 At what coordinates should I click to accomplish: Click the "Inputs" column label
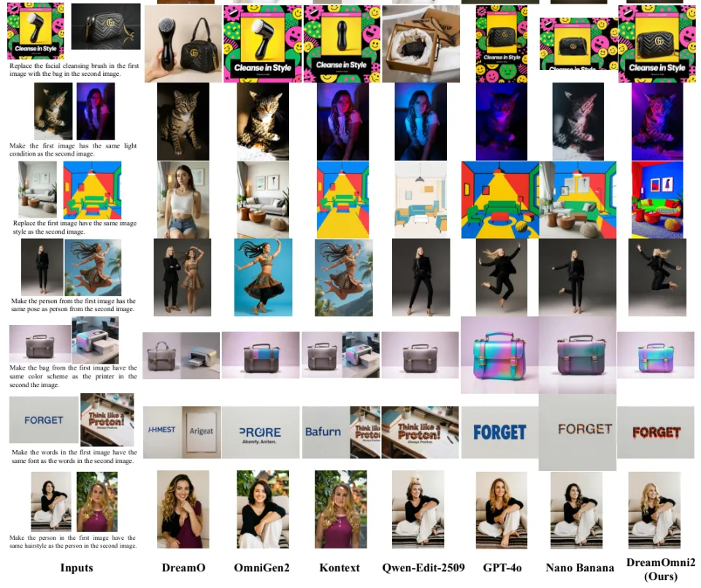pyautogui.click(x=77, y=568)
